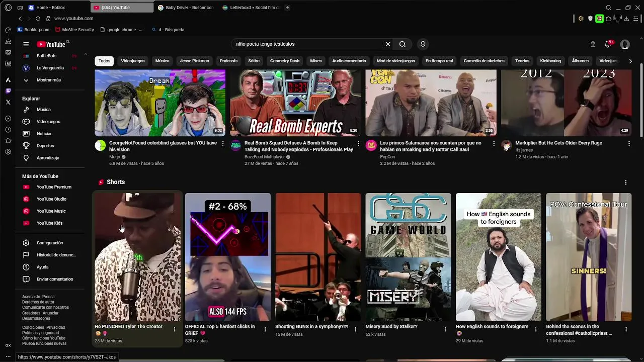Select the Podcasts filter chip
The image size is (644, 362).
[228, 61]
